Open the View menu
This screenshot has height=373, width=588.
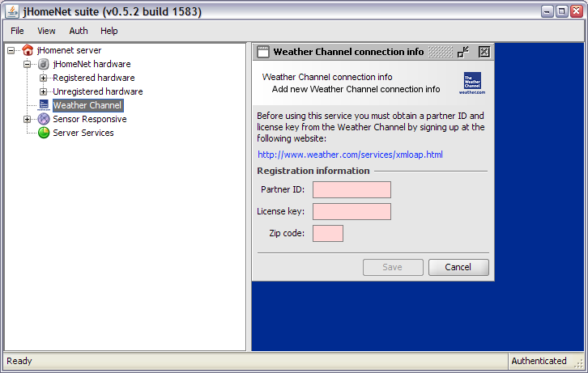point(46,31)
